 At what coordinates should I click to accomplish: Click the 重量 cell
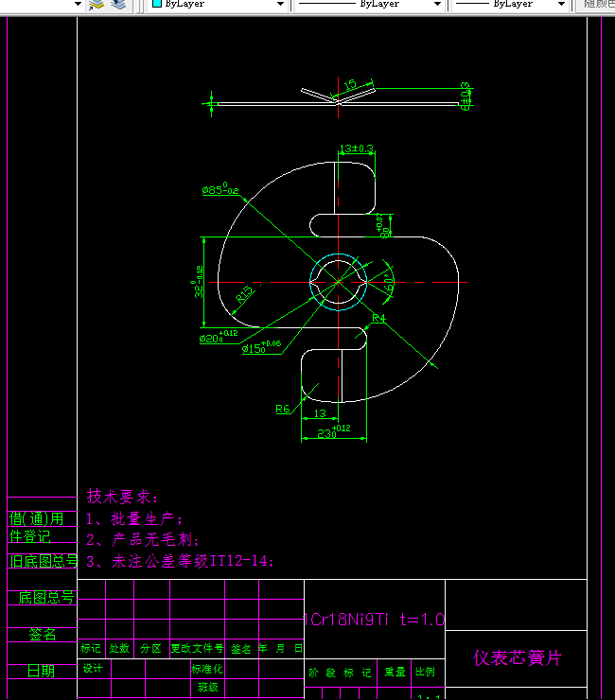point(395,672)
